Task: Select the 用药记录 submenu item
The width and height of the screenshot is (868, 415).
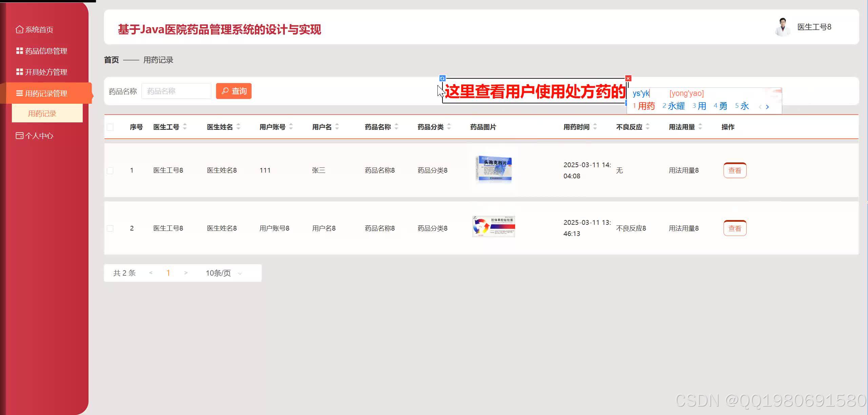Action: (42, 113)
